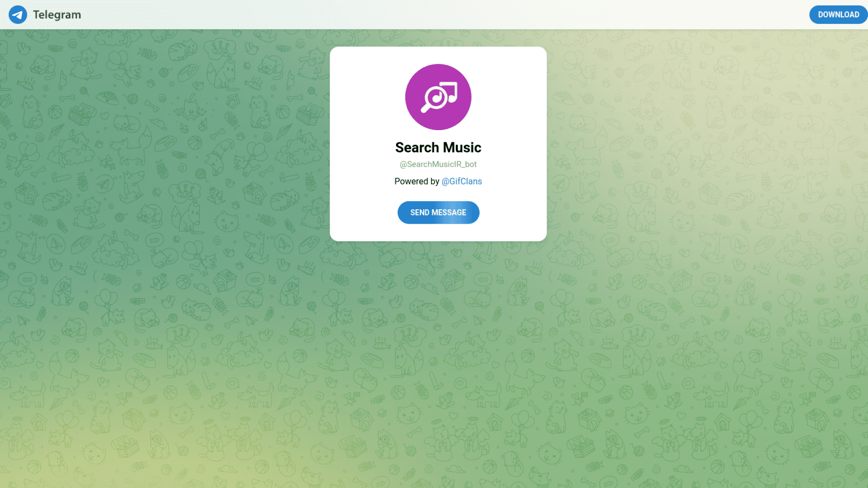868x488 pixels.
Task: Click the @GifClans powered-by link
Action: pos(462,181)
